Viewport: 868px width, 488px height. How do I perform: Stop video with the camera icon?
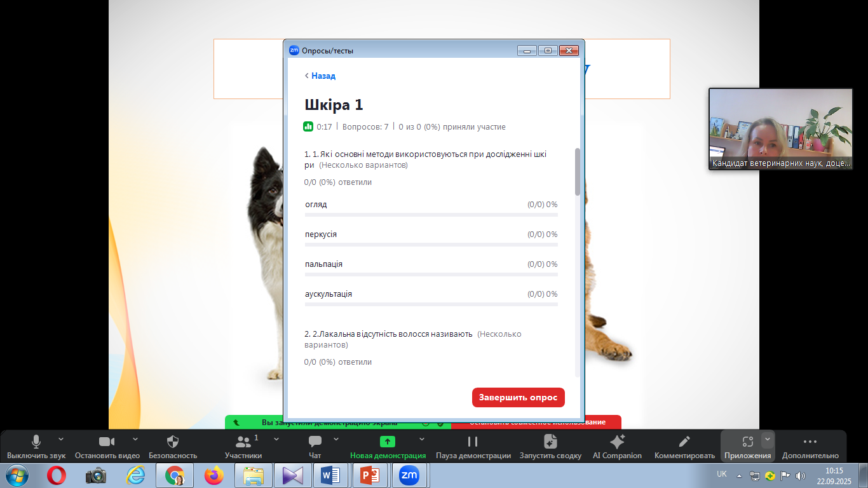[x=107, y=446]
